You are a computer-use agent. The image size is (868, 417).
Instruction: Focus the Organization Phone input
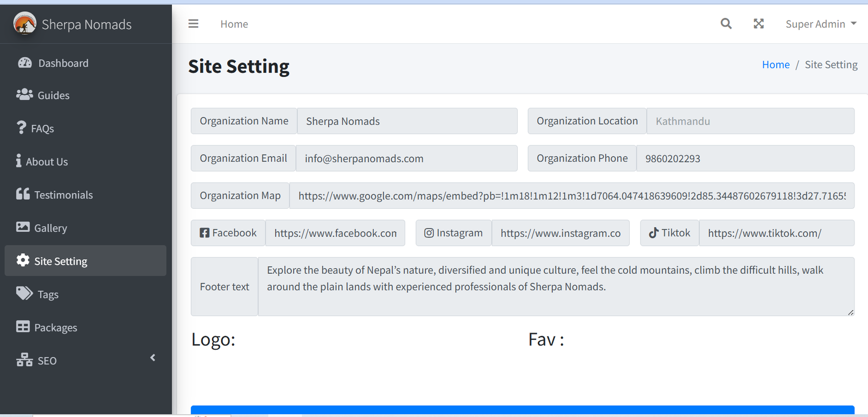pyautogui.click(x=744, y=158)
